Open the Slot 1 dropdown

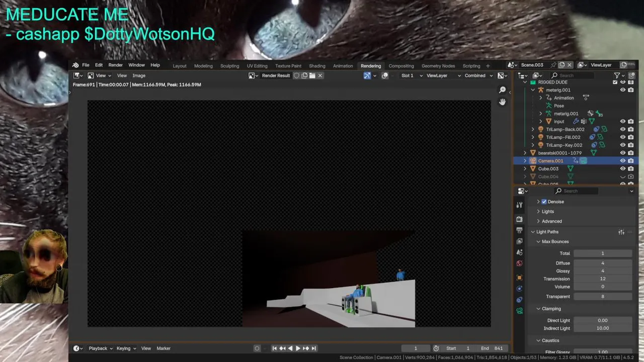click(x=412, y=75)
